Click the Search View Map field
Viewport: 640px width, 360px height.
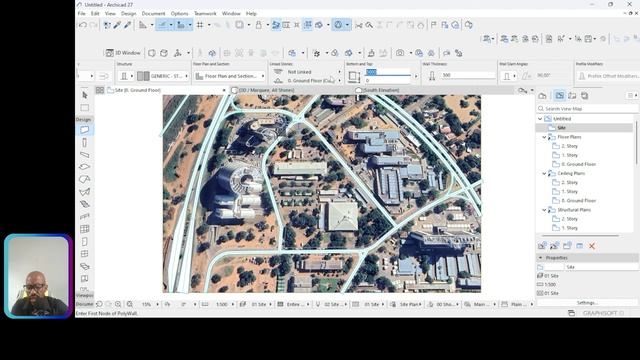(587, 109)
